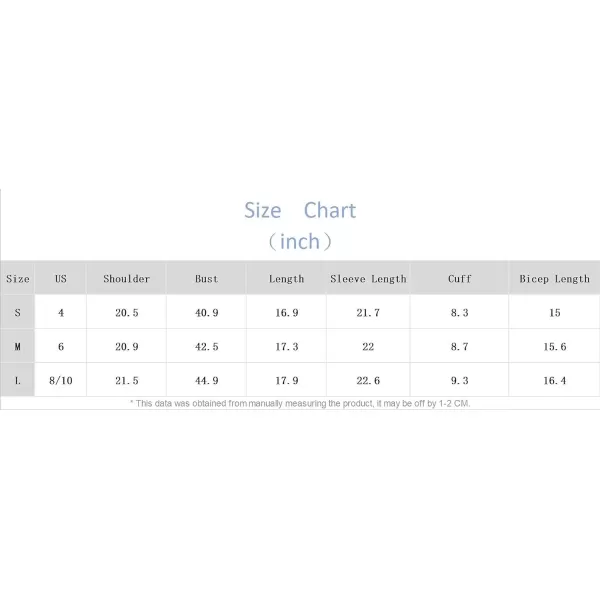Click the 8/10 US size cell
Image resolution: width=600 pixels, height=600 pixels.
pyautogui.click(x=61, y=381)
